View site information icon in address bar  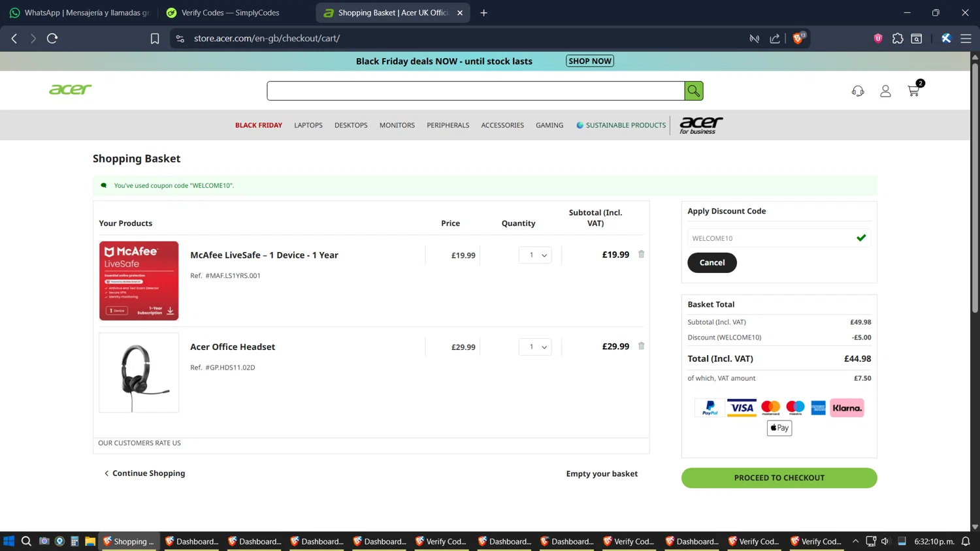coord(180,39)
